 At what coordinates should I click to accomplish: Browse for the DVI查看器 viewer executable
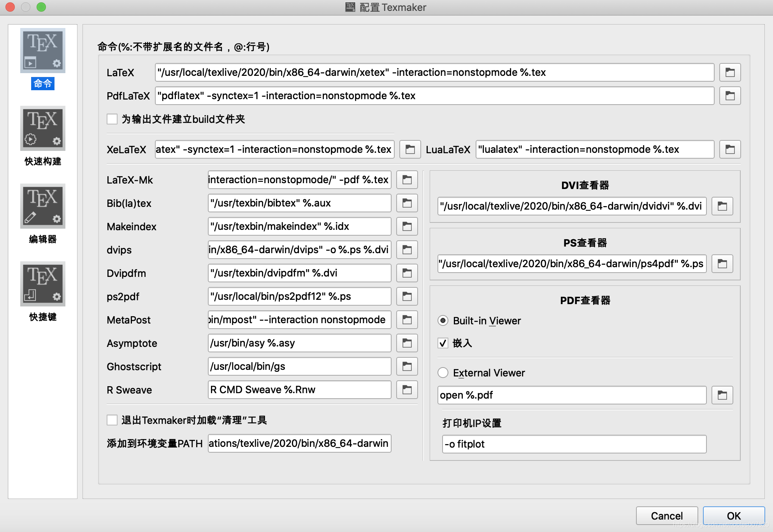coord(722,206)
